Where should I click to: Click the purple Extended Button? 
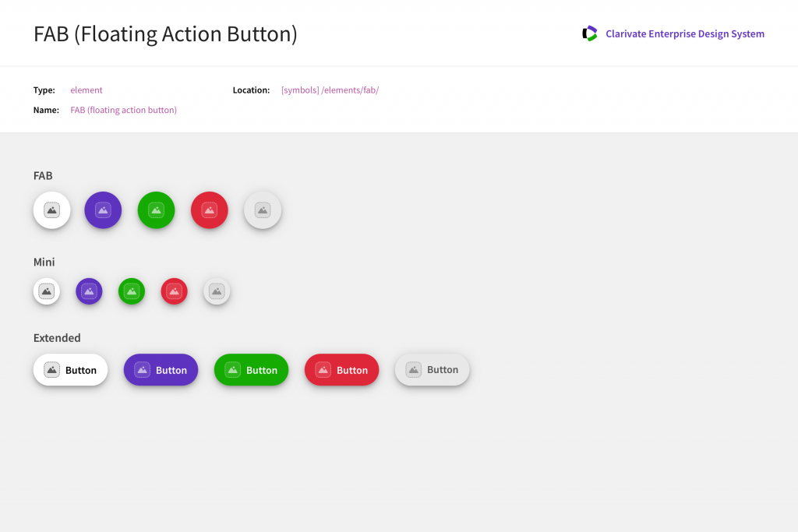[x=161, y=370]
